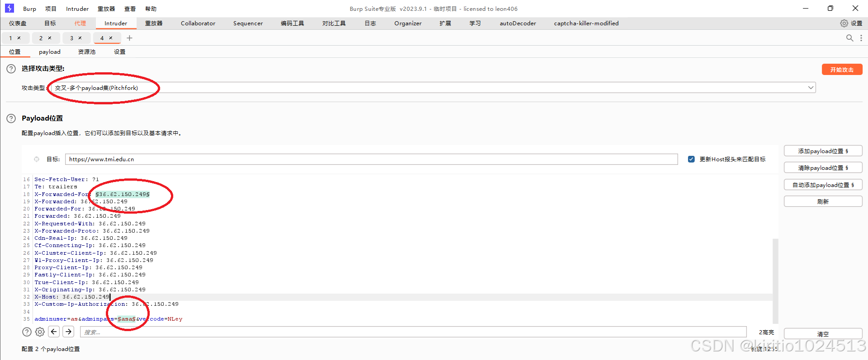
Task: Click help icon beside 选择攻击类型
Action: pyautogui.click(x=11, y=69)
